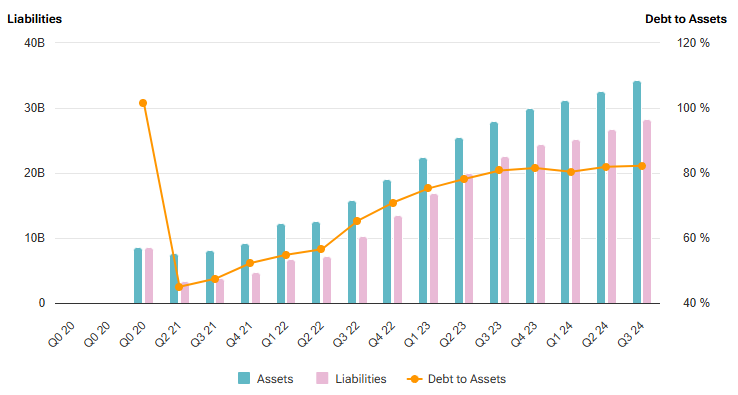Click the 10B left axis label

(34, 238)
